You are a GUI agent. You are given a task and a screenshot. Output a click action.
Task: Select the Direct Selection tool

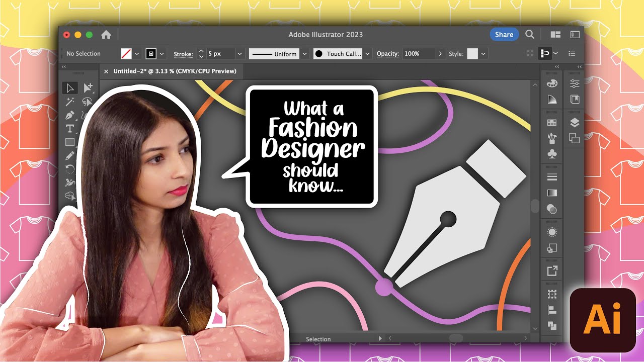pyautogui.click(x=88, y=88)
